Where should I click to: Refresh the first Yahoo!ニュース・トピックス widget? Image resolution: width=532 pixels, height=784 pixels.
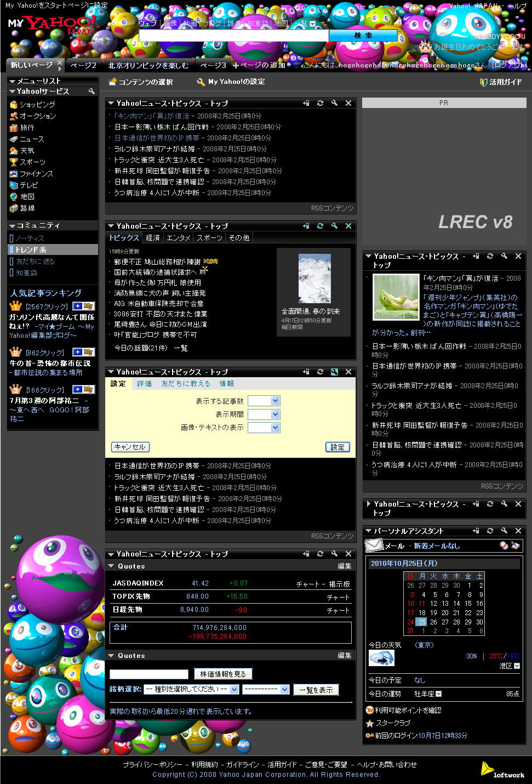click(320, 103)
